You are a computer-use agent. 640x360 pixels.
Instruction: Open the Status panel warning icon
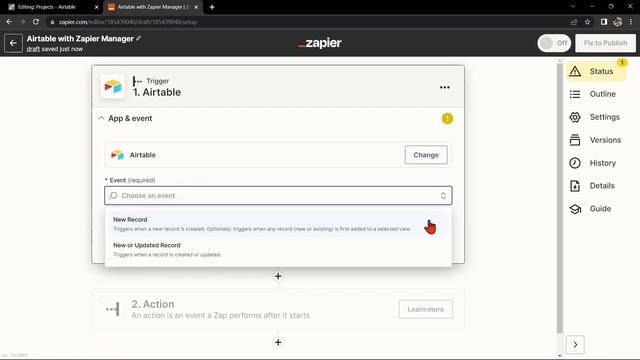[575, 71]
